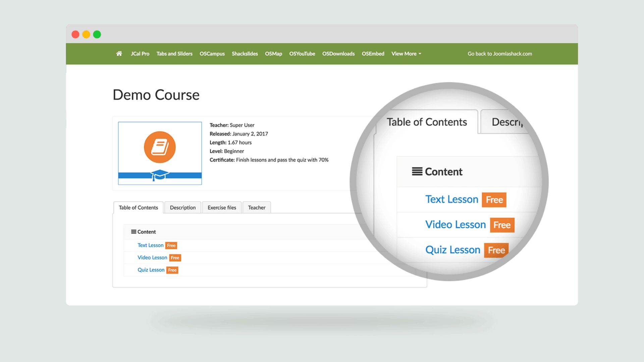Click the Demo Course page title
Image resolution: width=644 pixels, height=362 pixels.
tap(156, 95)
